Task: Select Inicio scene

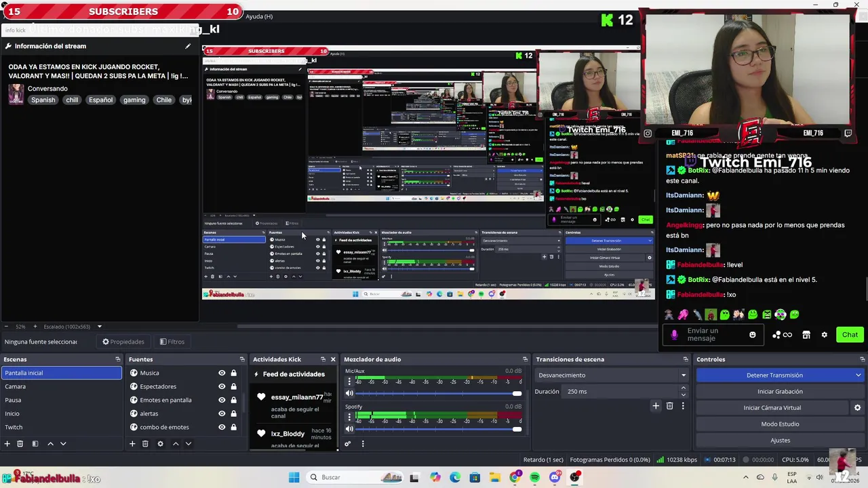Action: pyautogui.click(x=61, y=413)
